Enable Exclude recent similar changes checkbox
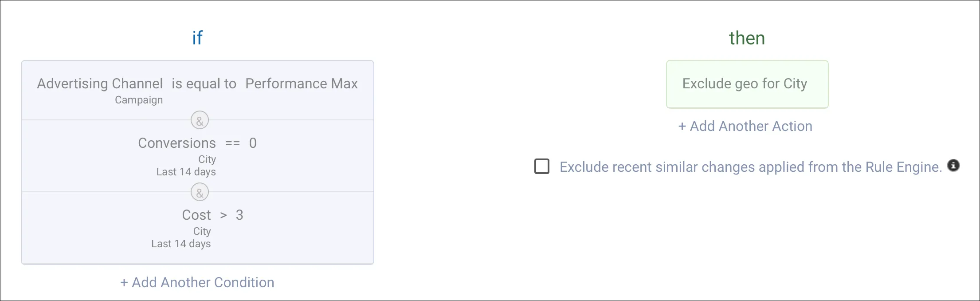The width and height of the screenshot is (980, 301). point(541,166)
